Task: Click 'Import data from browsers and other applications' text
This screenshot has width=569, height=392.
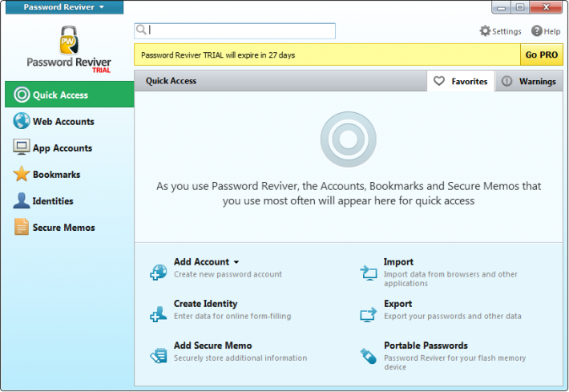Action: [x=450, y=278]
